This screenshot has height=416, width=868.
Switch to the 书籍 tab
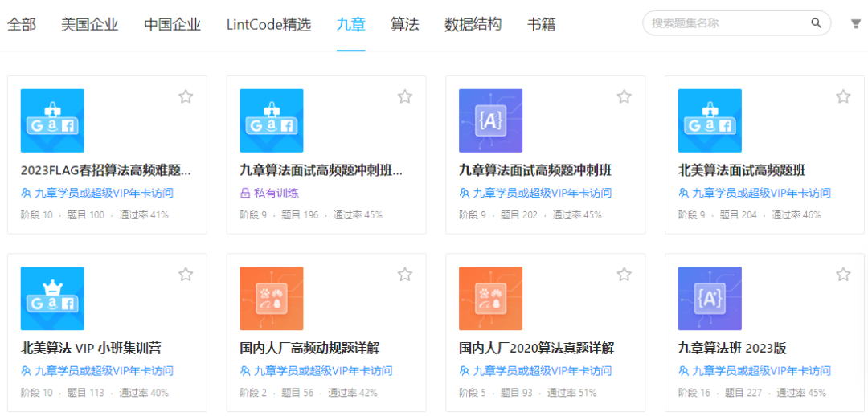[x=541, y=24]
